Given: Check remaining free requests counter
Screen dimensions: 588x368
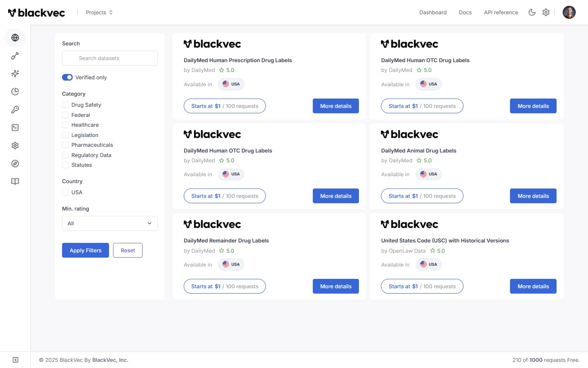Looking at the screenshot, I should click(x=546, y=360).
